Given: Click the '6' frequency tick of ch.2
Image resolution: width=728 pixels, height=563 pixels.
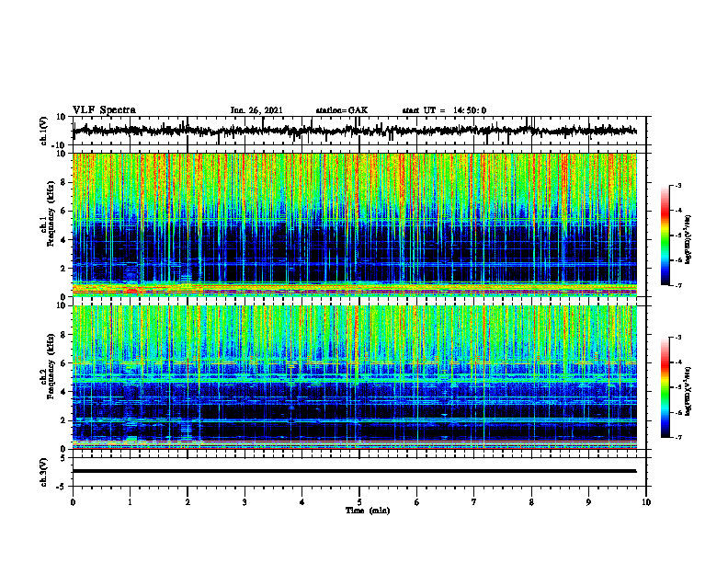Looking at the screenshot, I should coord(63,363).
